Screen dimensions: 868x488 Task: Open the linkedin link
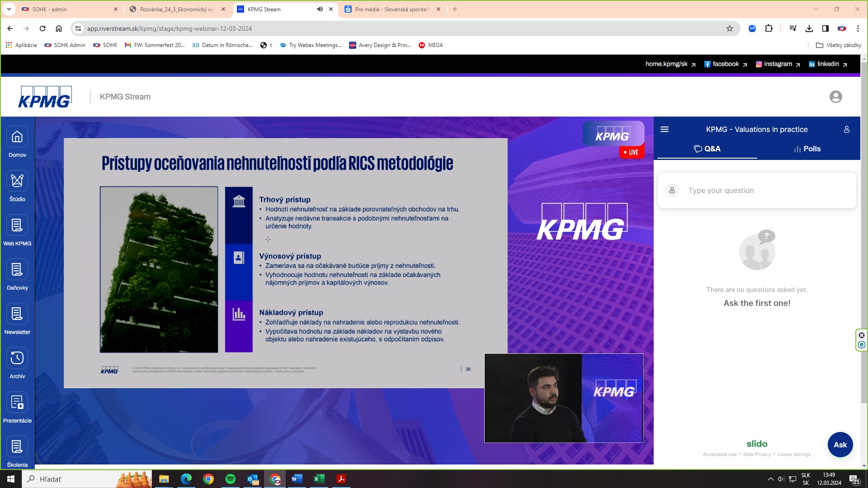(x=828, y=64)
